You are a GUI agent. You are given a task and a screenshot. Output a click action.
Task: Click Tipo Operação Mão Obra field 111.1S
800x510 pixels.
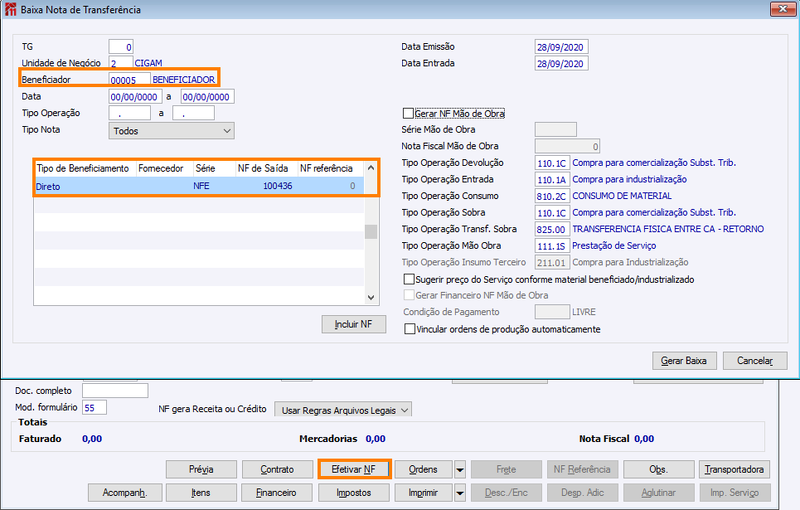click(x=552, y=246)
